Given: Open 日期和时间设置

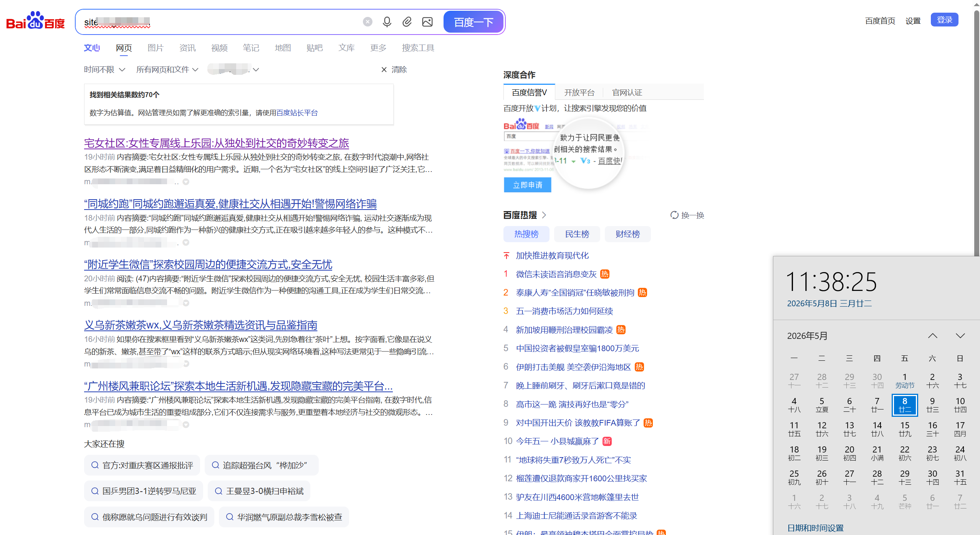Looking at the screenshot, I should coord(815,528).
